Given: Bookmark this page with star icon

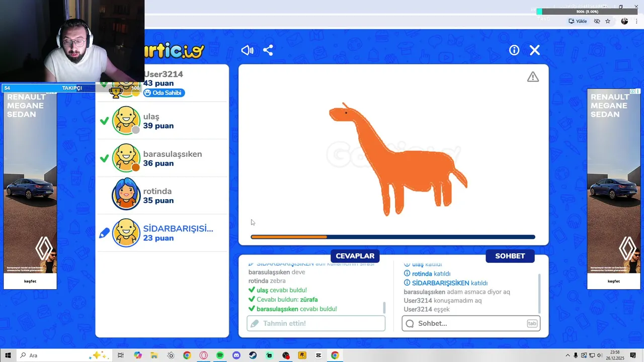Looking at the screenshot, I should 608,21.
